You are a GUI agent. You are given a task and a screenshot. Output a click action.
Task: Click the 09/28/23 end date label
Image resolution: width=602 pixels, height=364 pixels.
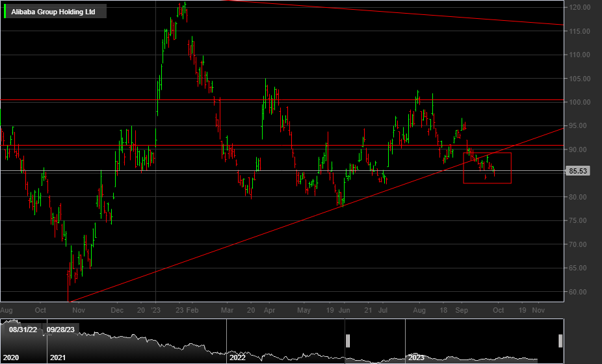60,330
